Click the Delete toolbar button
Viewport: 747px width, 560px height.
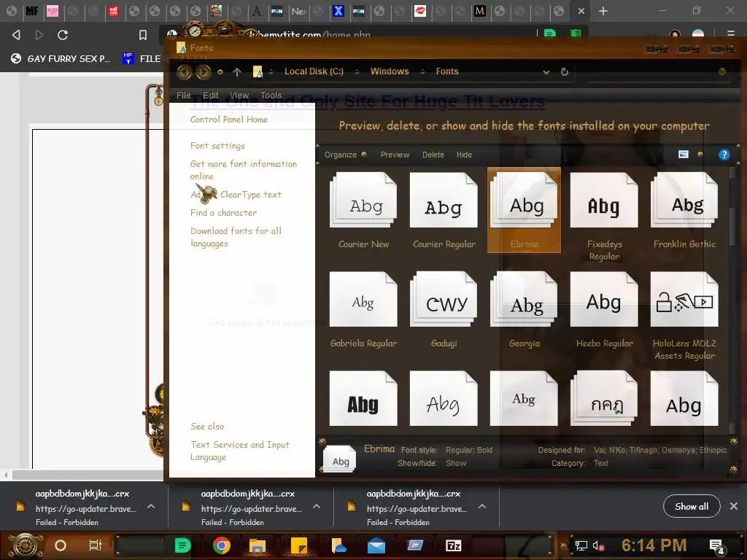433,155
